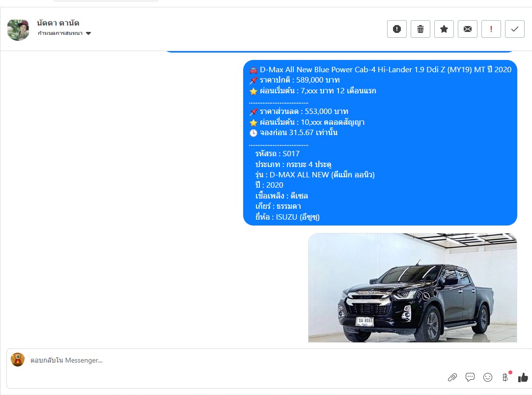Click the รุ่น : D-MAX ALL NEW line
Image resolution: width=532 pixels, height=395 pixels.
(315, 175)
